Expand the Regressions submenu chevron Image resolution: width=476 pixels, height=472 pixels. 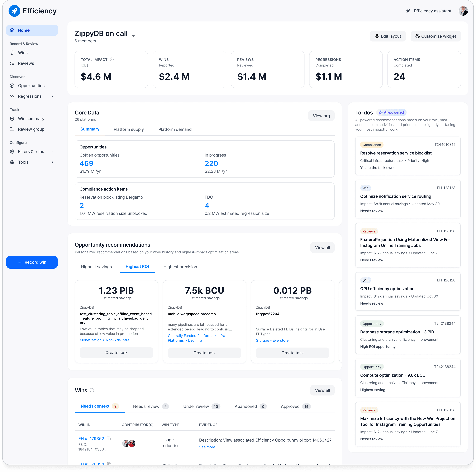52,96
